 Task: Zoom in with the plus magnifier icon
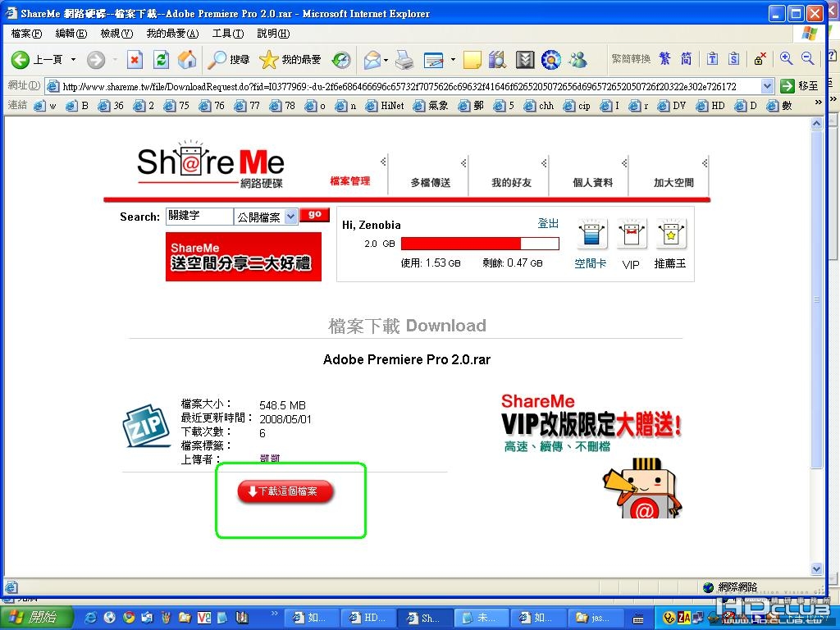pyautogui.click(x=786, y=58)
